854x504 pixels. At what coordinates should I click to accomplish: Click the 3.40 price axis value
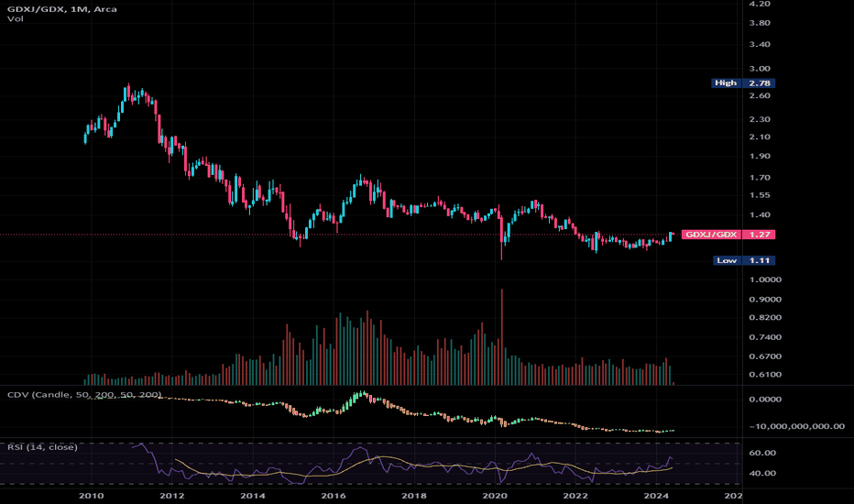click(760, 44)
